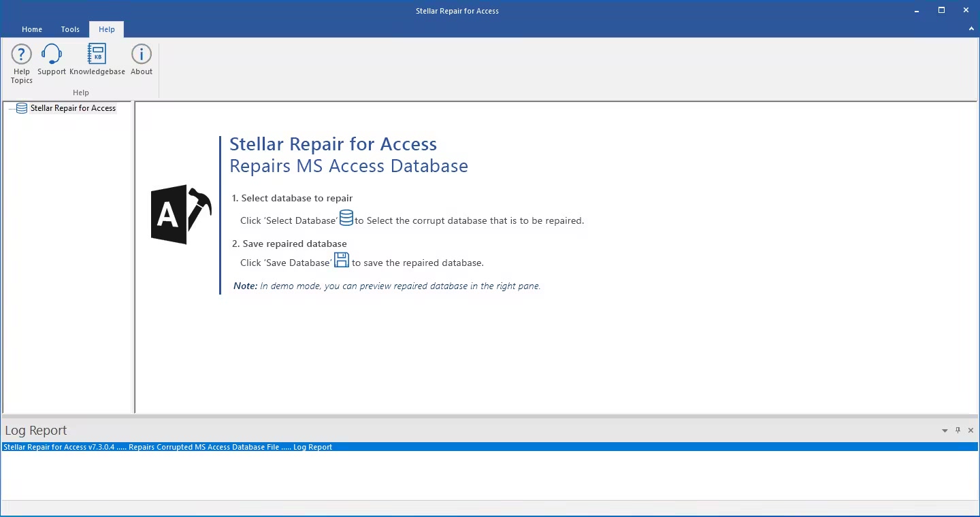Image resolution: width=980 pixels, height=517 pixels.
Task: Click the Save Database floppy icon in the instructions
Action: click(x=341, y=261)
